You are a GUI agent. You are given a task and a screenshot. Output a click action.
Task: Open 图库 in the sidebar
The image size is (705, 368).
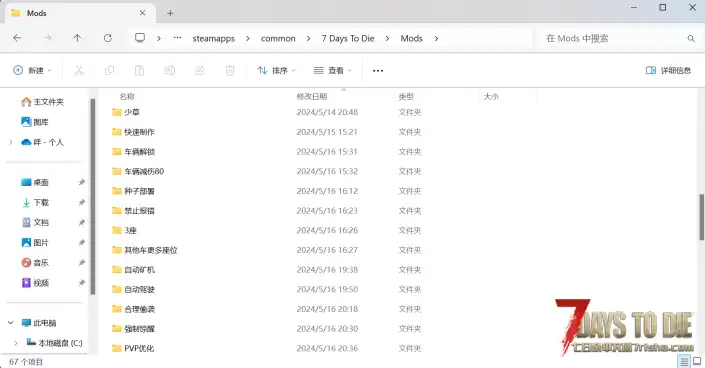(35, 122)
